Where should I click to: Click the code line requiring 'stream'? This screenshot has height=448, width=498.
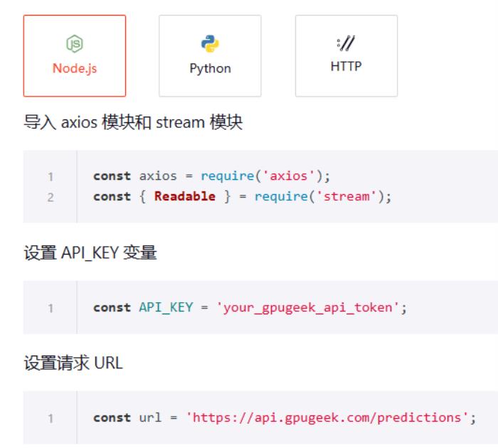click(x=243, y=196)
